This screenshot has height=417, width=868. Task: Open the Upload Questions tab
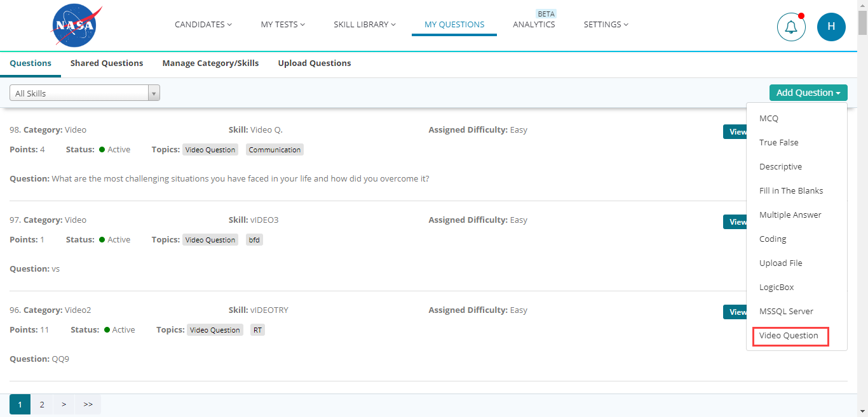pyautogui.click(x=315, y=63)
